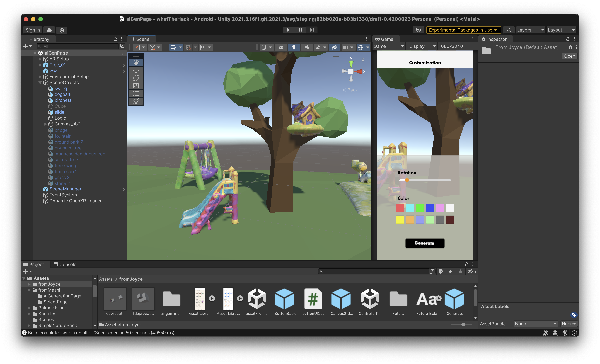Expand the AR Setup node
Image resolution: width=600 pixels, height=364 pixels.
pyautogui.click(x=40, y=59)
